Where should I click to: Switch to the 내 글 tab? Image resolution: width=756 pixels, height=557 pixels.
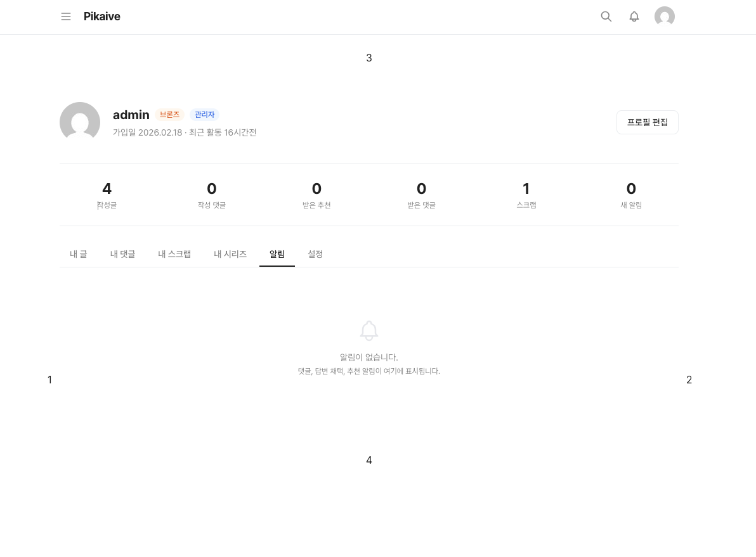[79, 254]
